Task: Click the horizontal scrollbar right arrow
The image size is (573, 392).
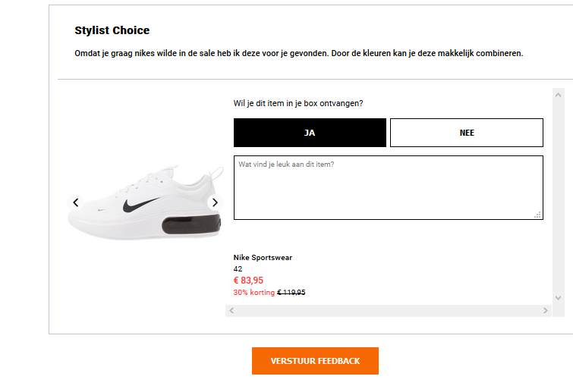Action: click(x=545, y=311)
